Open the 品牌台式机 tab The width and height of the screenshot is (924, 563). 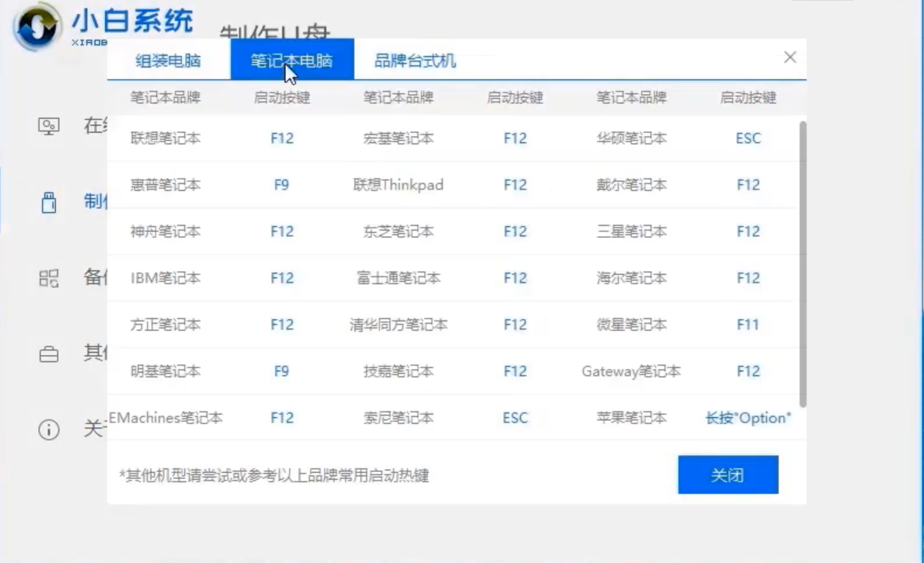pyautogui.click(x=415, y=61)
